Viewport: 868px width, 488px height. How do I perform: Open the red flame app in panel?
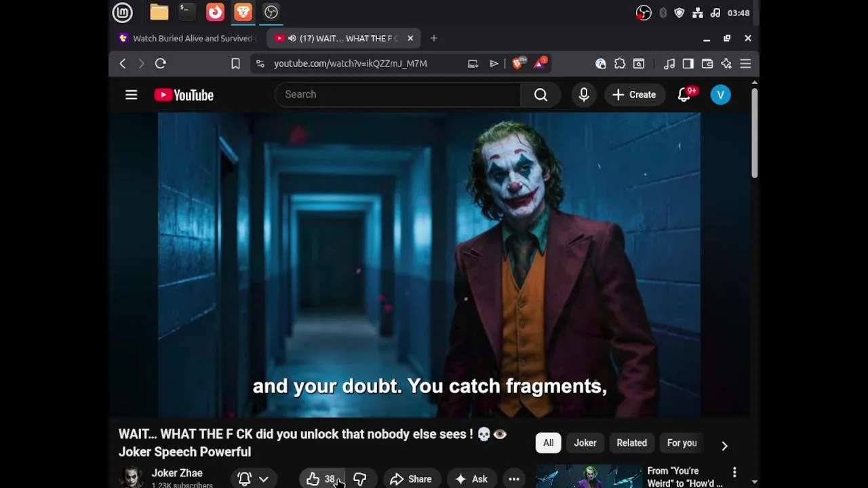click(x=215, y=12)
